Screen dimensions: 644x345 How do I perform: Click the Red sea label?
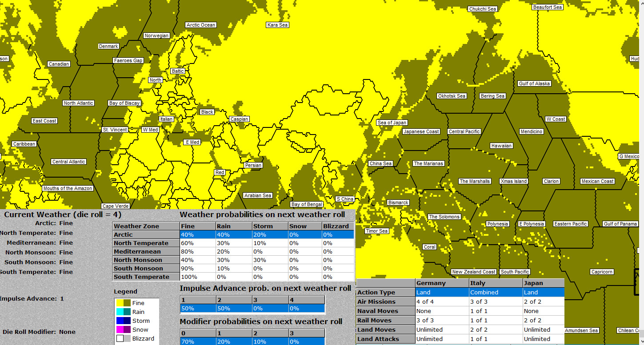[220, 172]
